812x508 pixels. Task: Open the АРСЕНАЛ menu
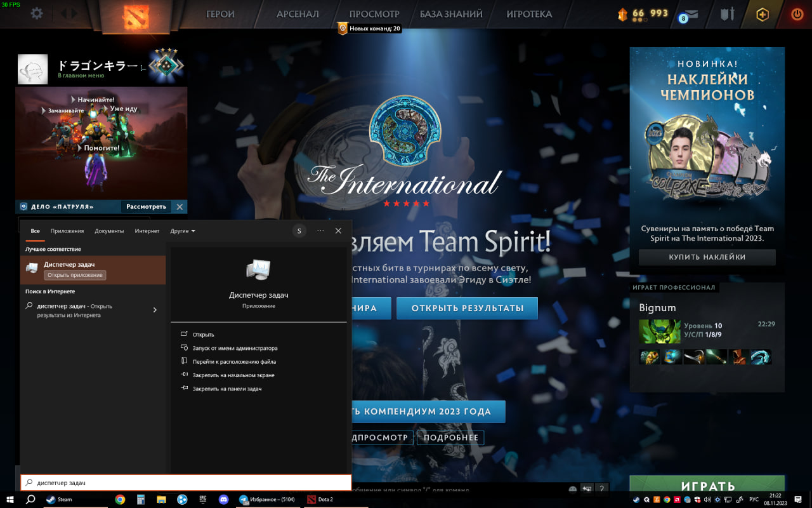tap(298, 14)
